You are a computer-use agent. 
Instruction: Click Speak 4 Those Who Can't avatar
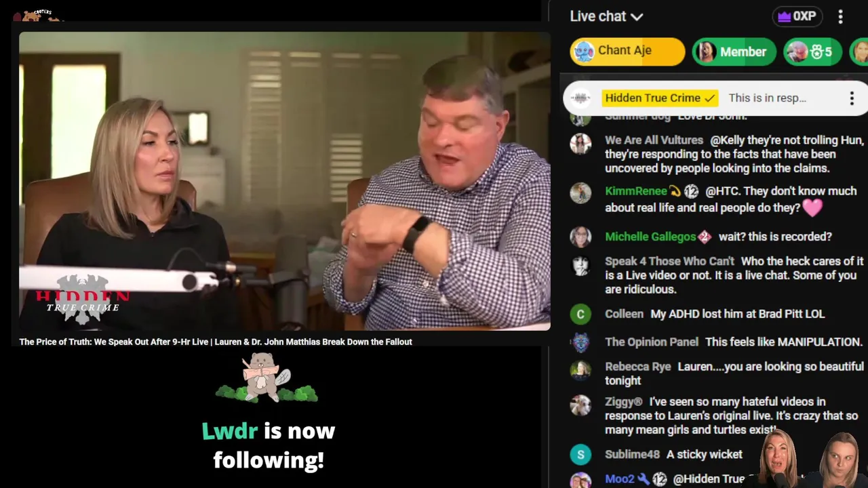580,265
